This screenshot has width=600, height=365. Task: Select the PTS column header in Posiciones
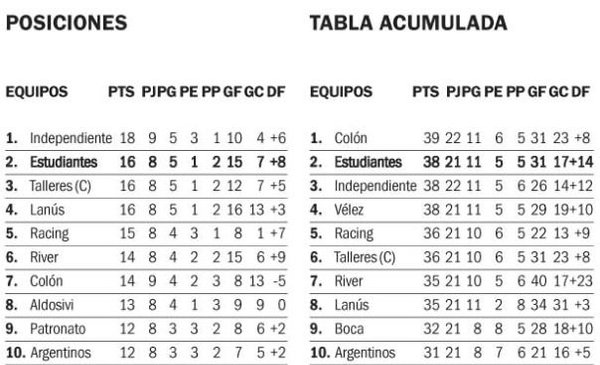(121, 92)
